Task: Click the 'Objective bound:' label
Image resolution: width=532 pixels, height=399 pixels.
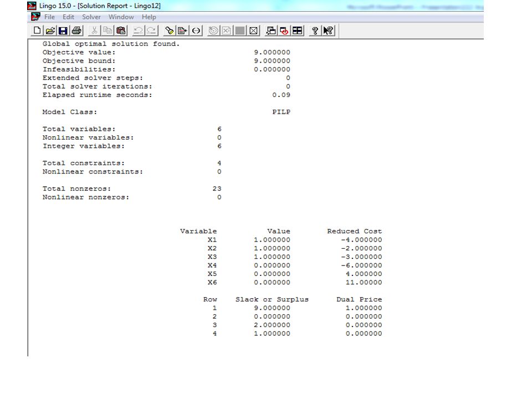Action: click(79, 61)
